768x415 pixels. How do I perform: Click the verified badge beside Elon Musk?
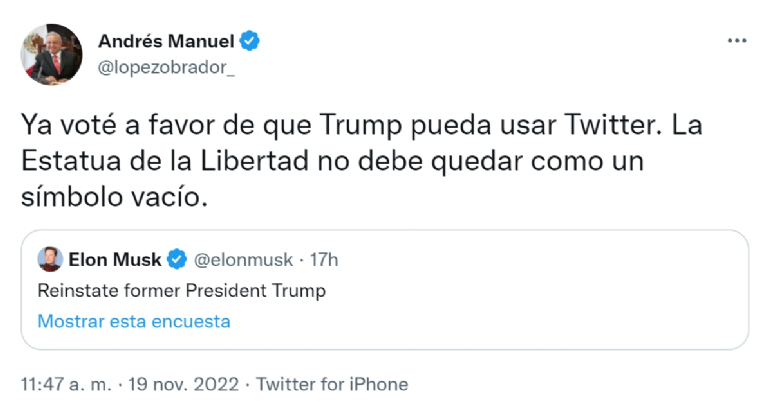coord(176,260)
